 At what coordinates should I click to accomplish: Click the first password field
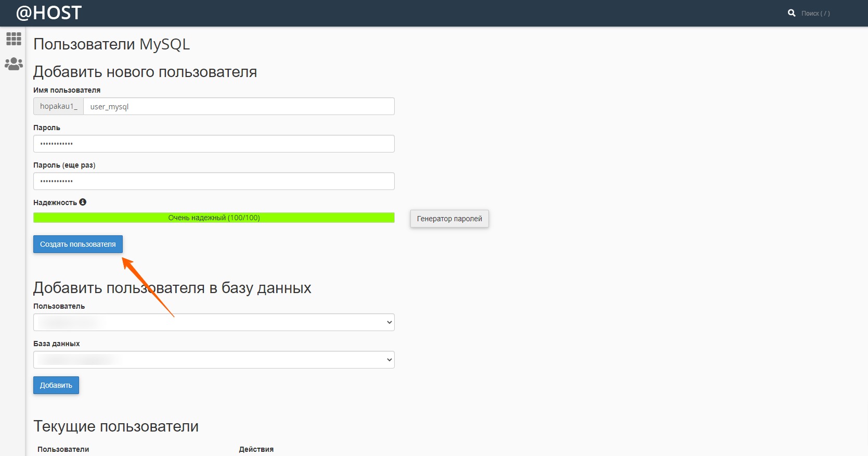[214, 144]
